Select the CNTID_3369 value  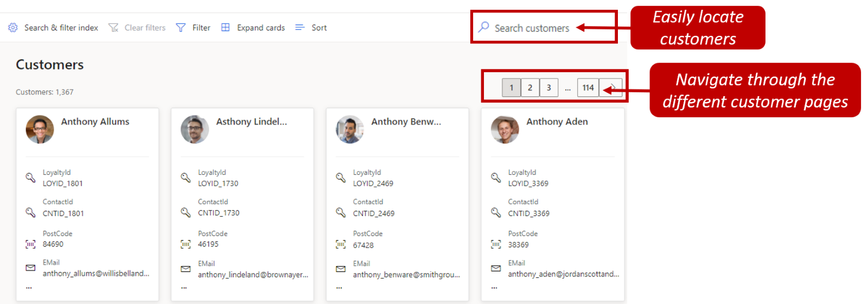pyautogui.click(x=529, y=213)
